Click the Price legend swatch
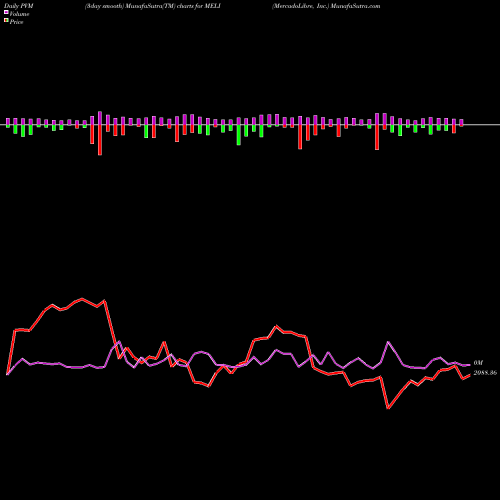This screenshot has height=500, width=500. (6, 21)
